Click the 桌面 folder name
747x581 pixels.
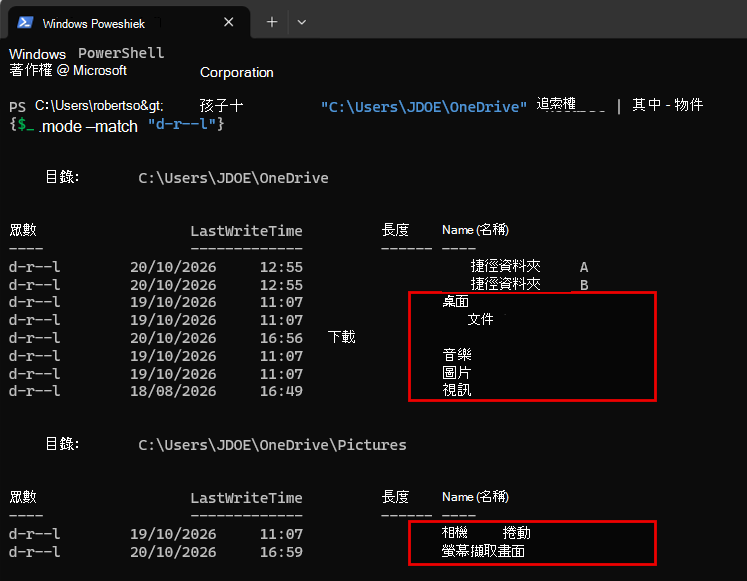click(455, 301)
